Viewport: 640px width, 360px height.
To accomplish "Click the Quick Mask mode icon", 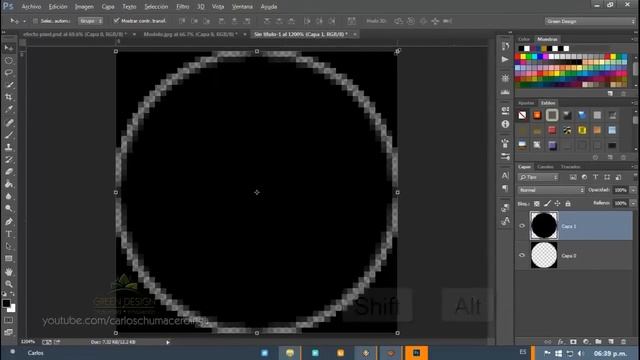I will click(9, 320).
